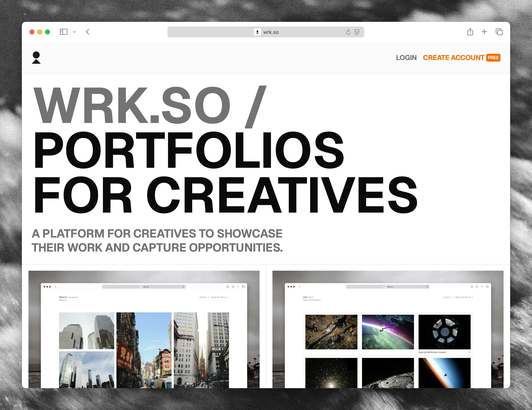The height and width of the screenshot is (410, 532).
Task: Click the space station cupola window photo
Action: click(x=444, y=332)
